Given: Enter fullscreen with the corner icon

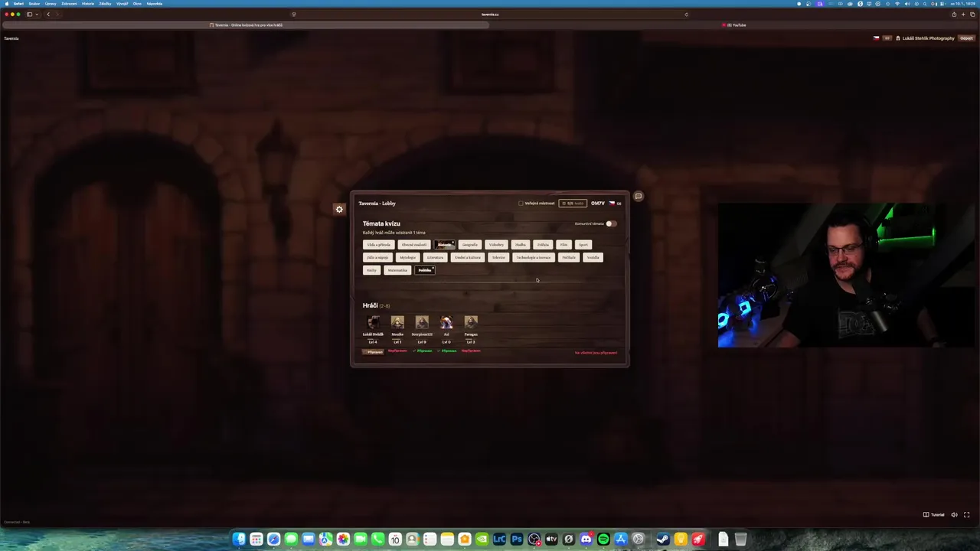Looking at the screenshot, I should click(x=966, y=515).
